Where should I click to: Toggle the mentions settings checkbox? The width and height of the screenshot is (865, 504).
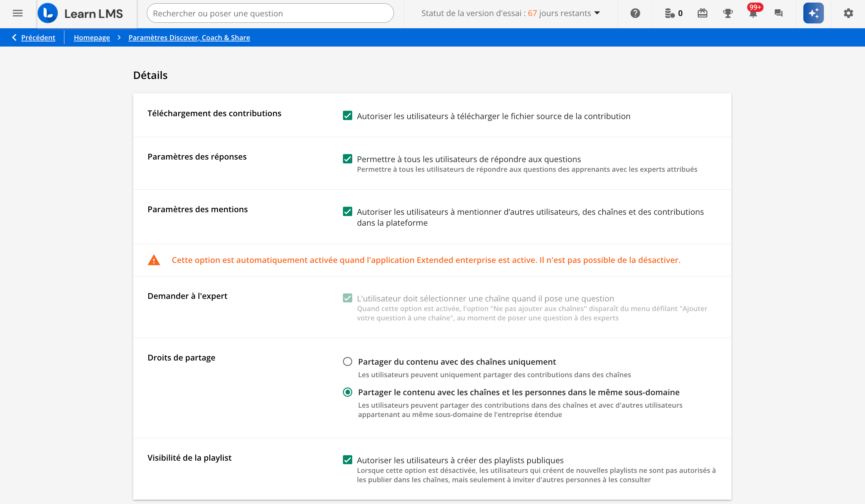[347, 211]
